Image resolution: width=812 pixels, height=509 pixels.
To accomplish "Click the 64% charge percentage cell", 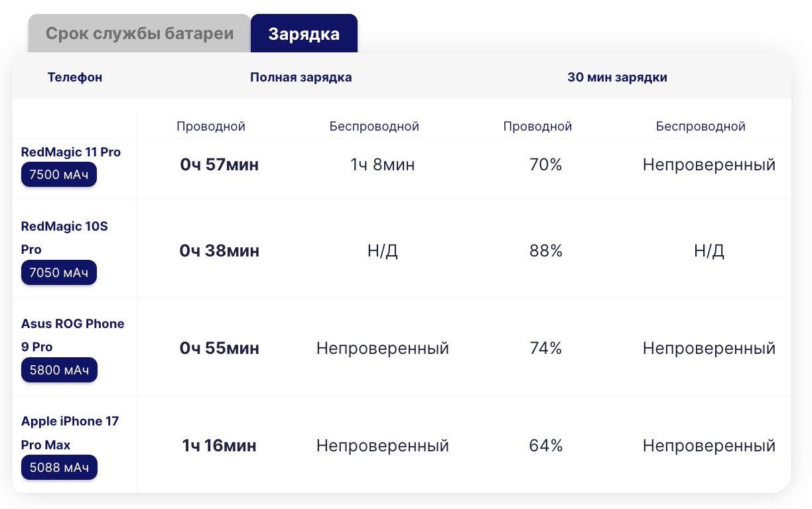I will [545, 446].
